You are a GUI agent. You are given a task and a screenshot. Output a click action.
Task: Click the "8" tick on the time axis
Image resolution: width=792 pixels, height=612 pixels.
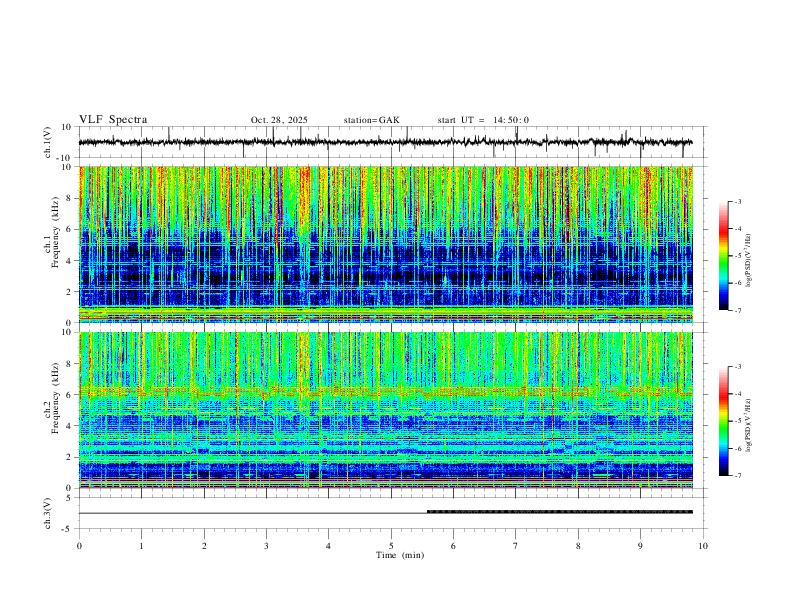[578, 546]
